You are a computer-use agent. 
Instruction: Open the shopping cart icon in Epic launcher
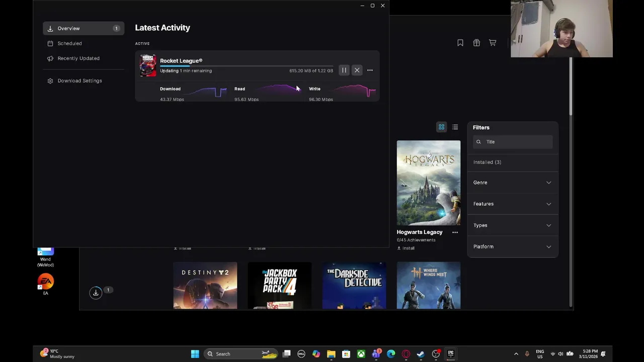pyautogui.click(x=493, y=43)
